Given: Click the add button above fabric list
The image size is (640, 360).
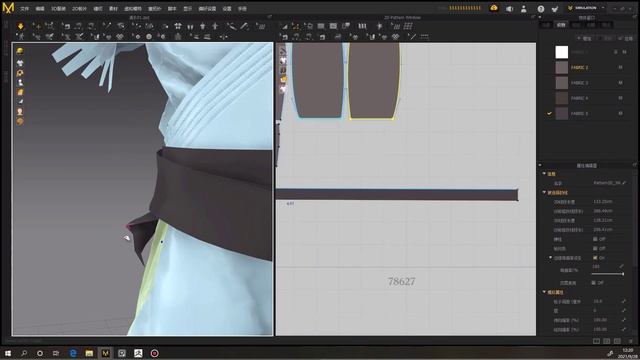Looking at the screenshot, I should [x=584, y=38].
